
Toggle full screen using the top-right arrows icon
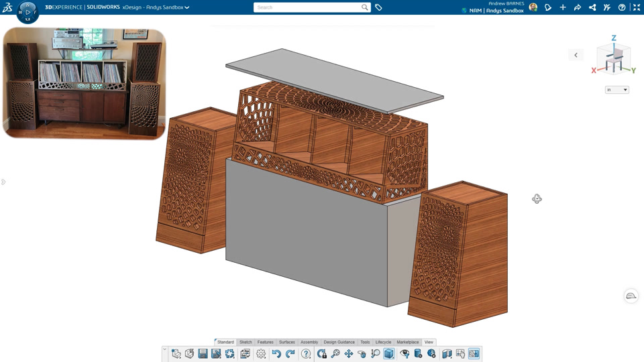[637, 7]
